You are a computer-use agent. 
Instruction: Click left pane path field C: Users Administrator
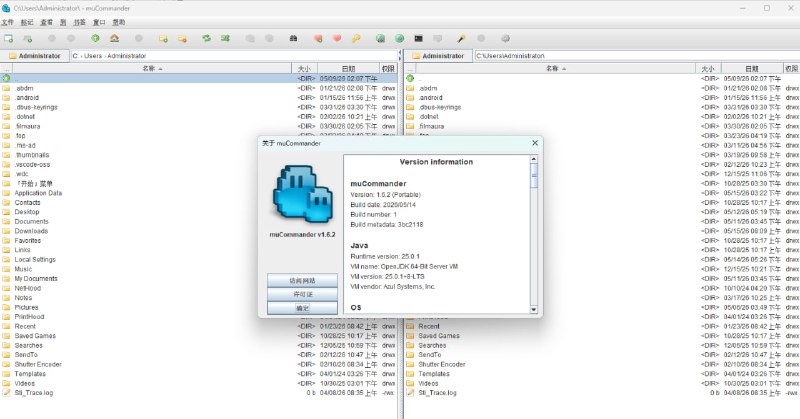pyautogui.click(x=234, y=56)
